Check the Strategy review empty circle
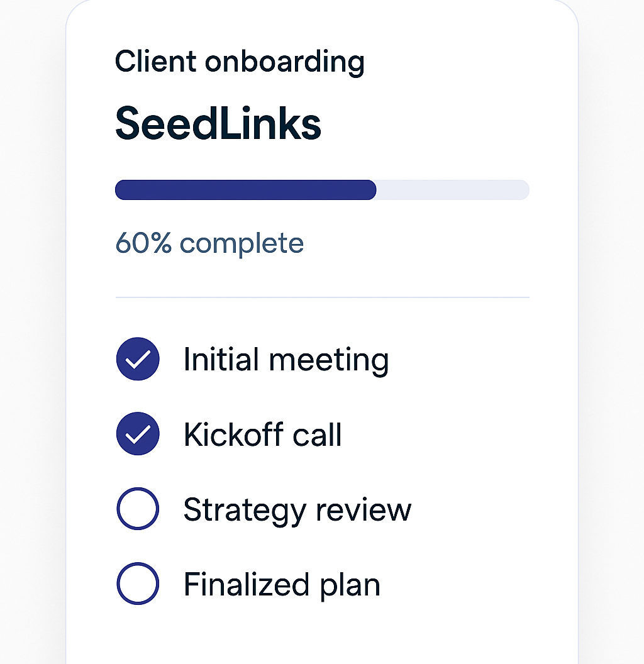Viewport: 644px width, 664px height. [x=138, y=509]
